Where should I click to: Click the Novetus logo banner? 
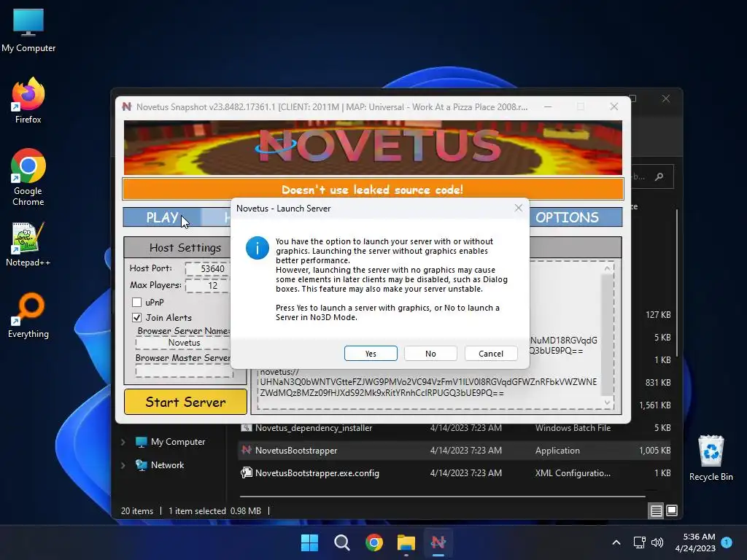point(373,147)
